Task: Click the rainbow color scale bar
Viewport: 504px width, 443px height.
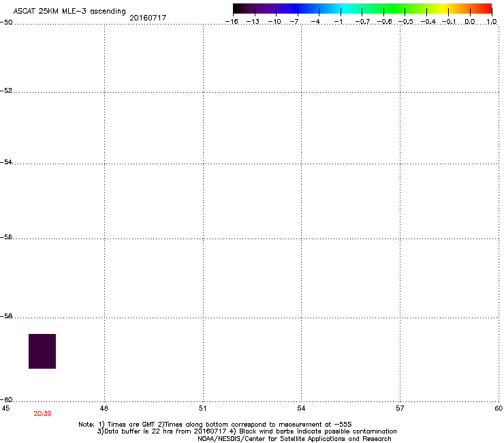Action: point(362,9)
